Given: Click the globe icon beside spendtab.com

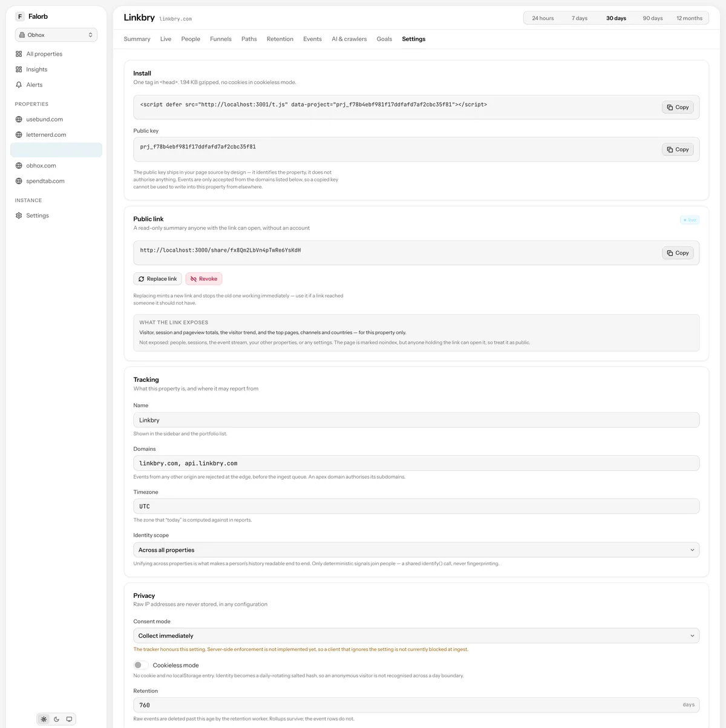Looking at the screenshot, I should [x=19, y=181].
